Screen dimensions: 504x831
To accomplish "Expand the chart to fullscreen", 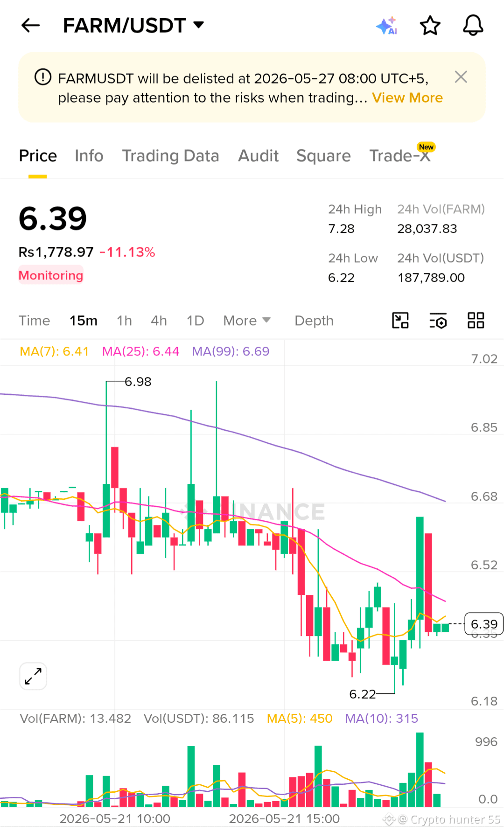I will [x=33, y=676].
